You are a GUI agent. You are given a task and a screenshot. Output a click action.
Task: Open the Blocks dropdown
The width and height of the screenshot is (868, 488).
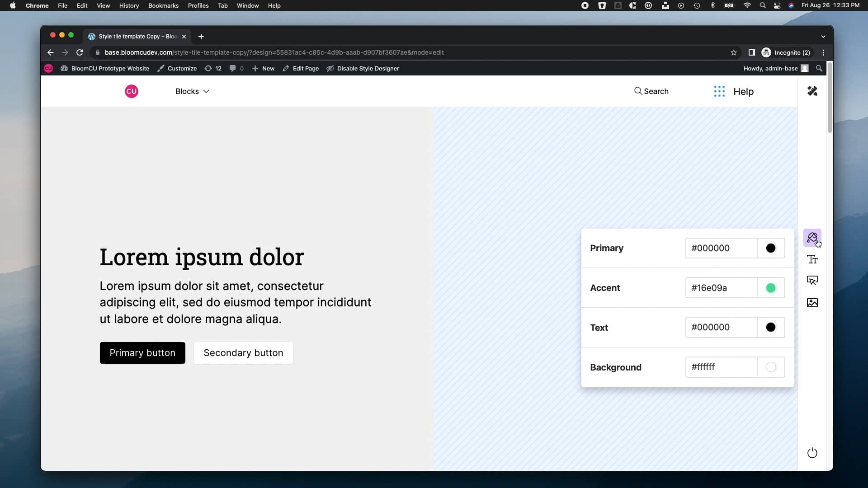[x=192, y=91]
